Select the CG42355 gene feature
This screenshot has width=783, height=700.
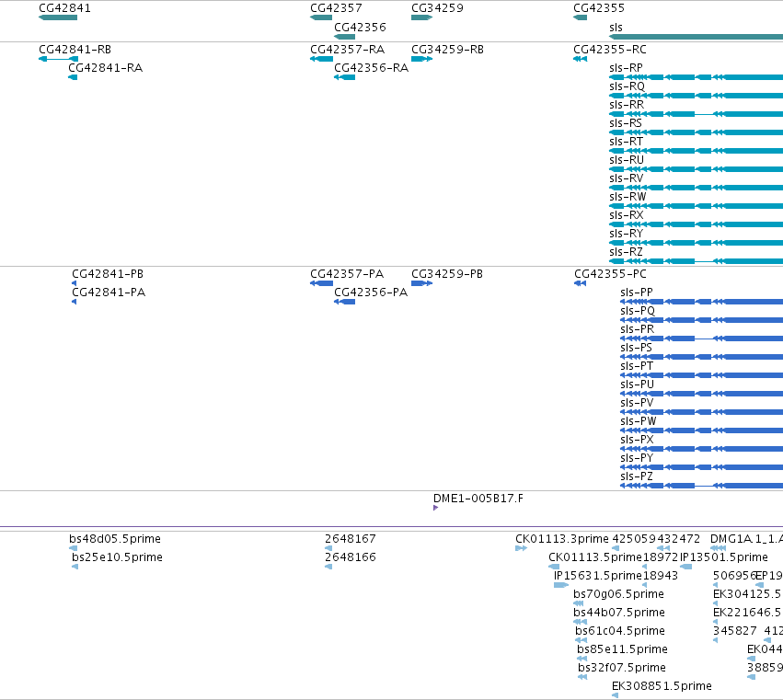pos(581,17)
